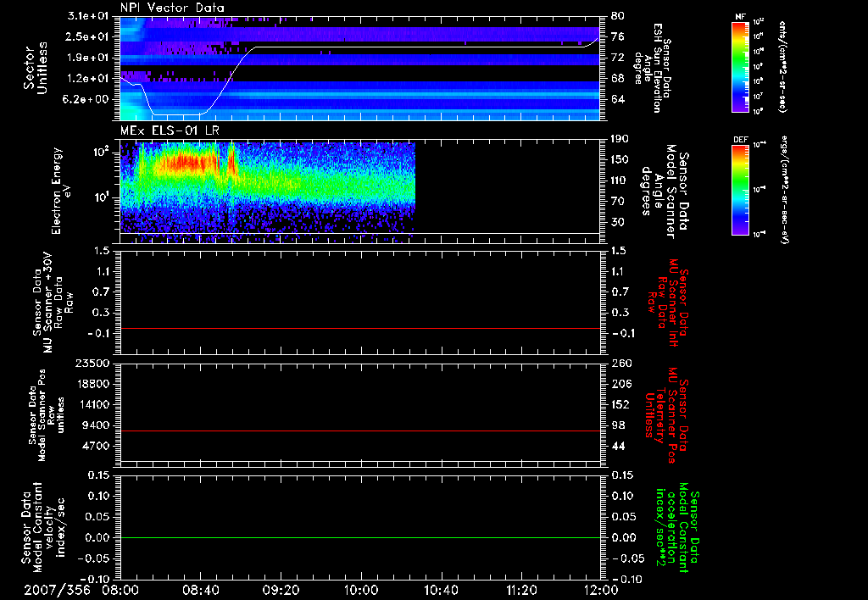Viewport: 868px width, 600px height.
Task: Click the "3.1e+01" sector tick label
Action: click(x=88, y=16)
